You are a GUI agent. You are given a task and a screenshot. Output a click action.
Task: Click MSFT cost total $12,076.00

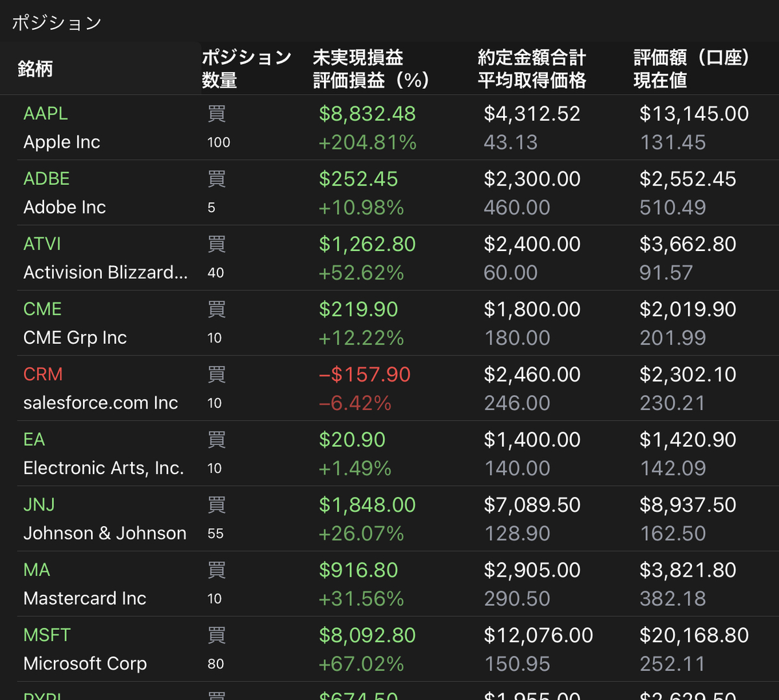coord(538,635)
